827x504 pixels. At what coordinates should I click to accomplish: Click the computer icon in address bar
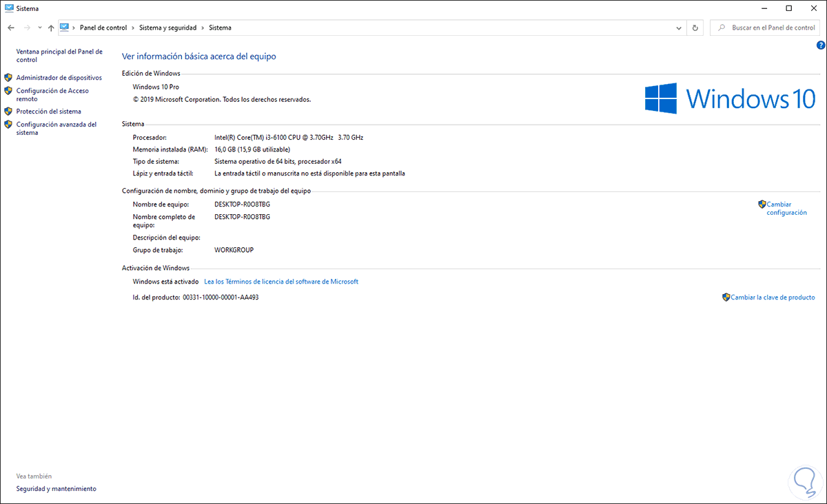point(65,28)
